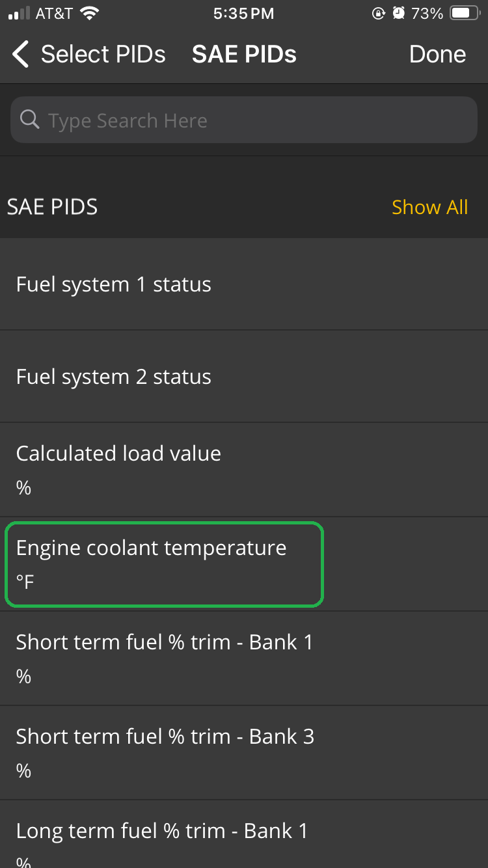Tap the orientation lock icon
488x868 pixels.
click(x=378, y=12)
